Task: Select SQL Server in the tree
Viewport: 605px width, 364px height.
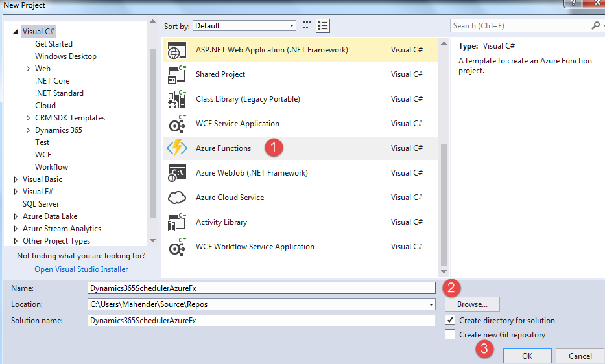Action: (x=41, y=204)
